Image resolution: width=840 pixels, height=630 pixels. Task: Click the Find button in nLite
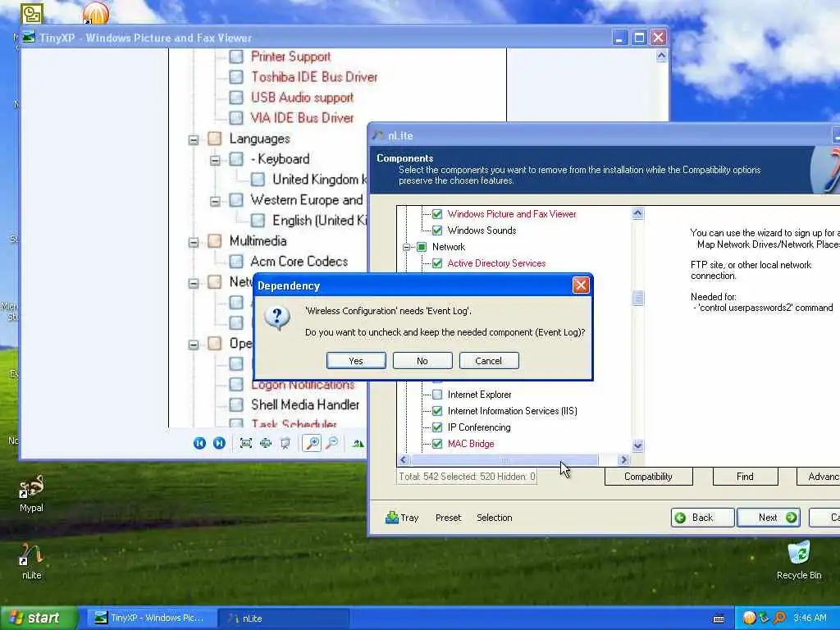tap(745, 477)
